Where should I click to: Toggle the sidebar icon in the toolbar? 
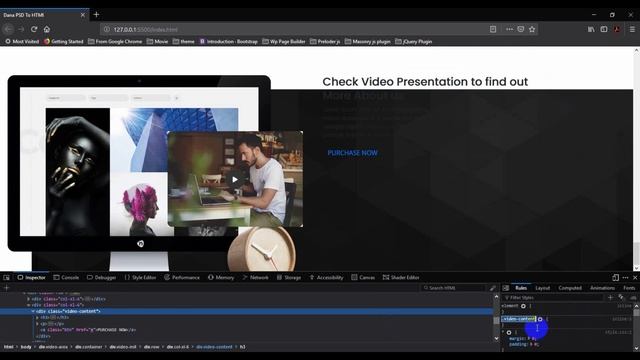pos(604,29)
